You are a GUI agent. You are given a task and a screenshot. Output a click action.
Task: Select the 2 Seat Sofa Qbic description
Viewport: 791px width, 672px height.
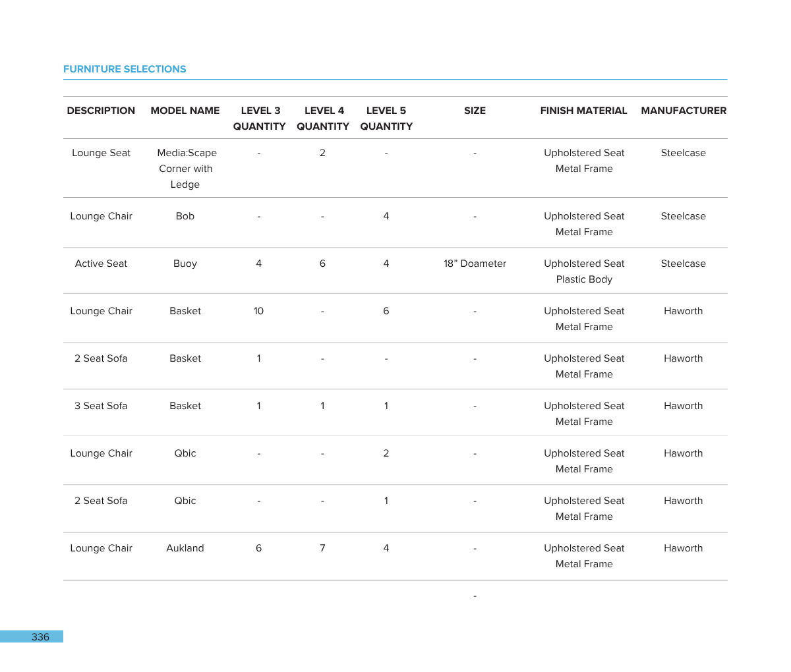click(101, 501)
